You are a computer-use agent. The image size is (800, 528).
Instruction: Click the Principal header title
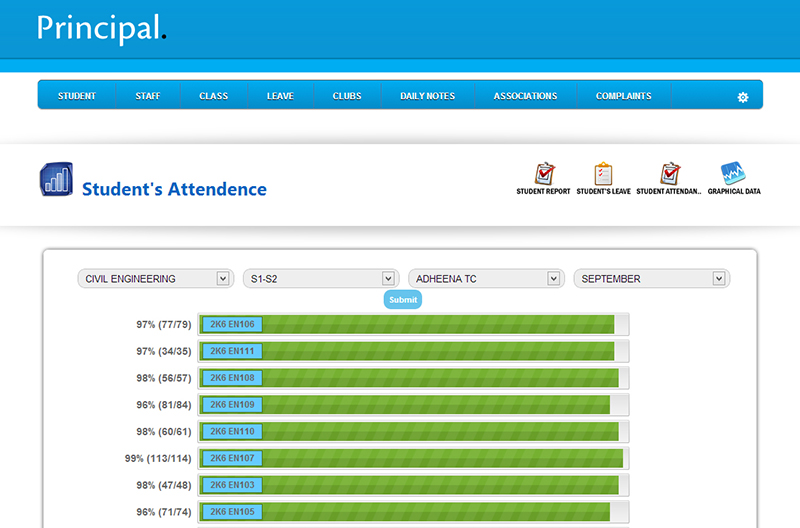pos(100,28)
